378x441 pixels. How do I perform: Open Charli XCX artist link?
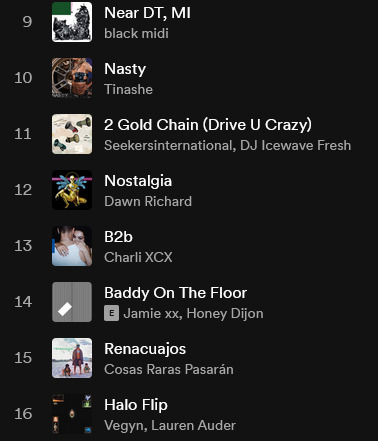138,257
